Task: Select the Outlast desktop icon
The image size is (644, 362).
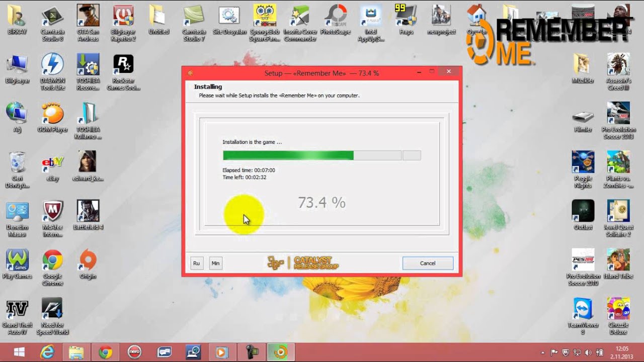Action: [x=583, y=215]
